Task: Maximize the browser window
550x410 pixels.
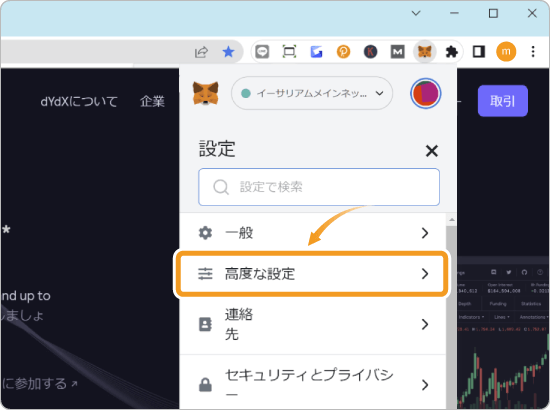Action: click(493, 13)
